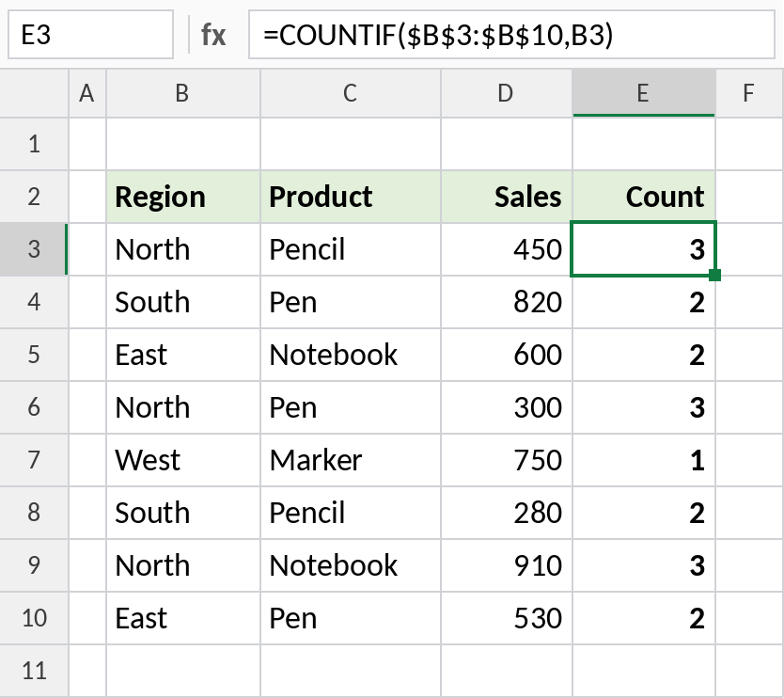Click the Sales header cell
Screen dimensions: 784x698
[x=507, y=197]
